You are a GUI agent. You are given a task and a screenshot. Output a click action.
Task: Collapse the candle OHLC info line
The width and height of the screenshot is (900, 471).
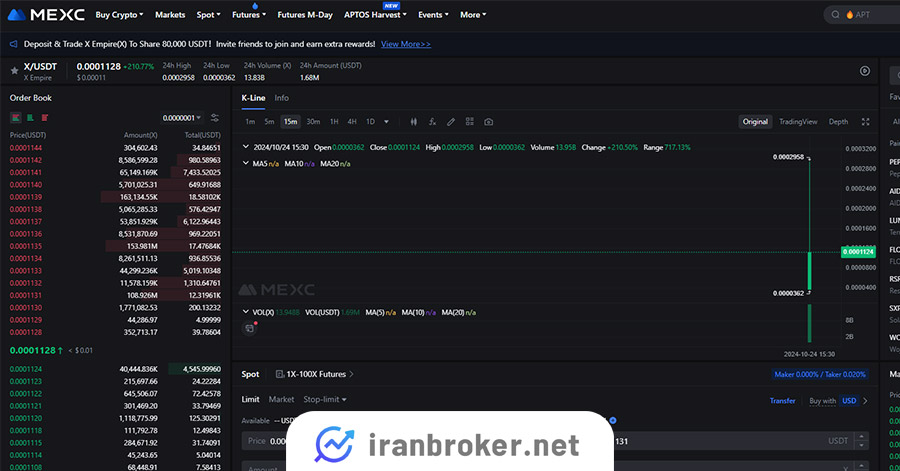(246, 147)
